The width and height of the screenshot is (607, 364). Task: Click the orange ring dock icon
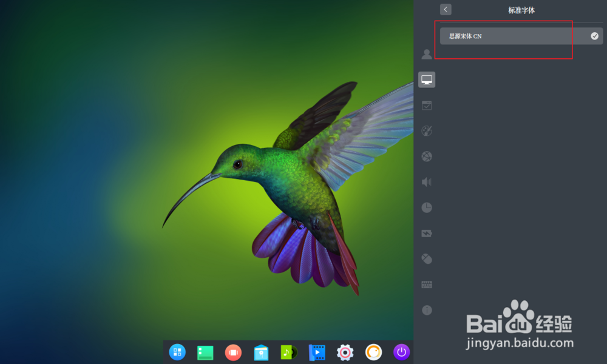pyautogui.click(x=373, y=352)
